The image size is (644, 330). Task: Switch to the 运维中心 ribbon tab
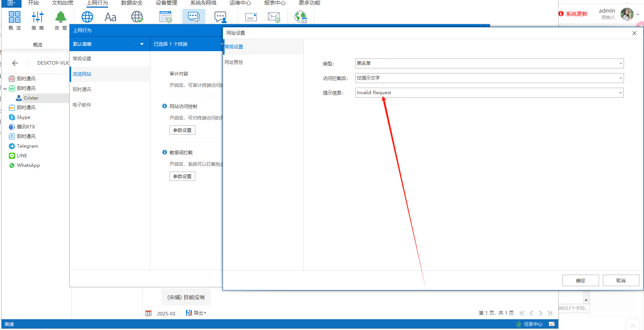[240, 3]
